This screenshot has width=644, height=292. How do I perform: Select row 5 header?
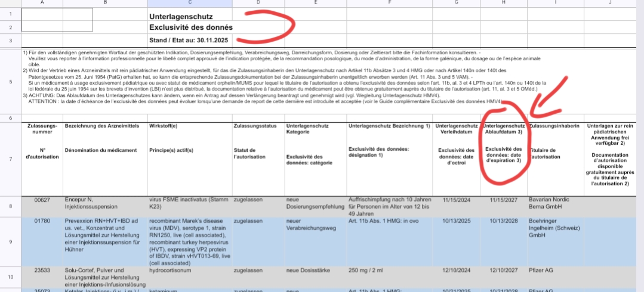(x=11, y=82)
